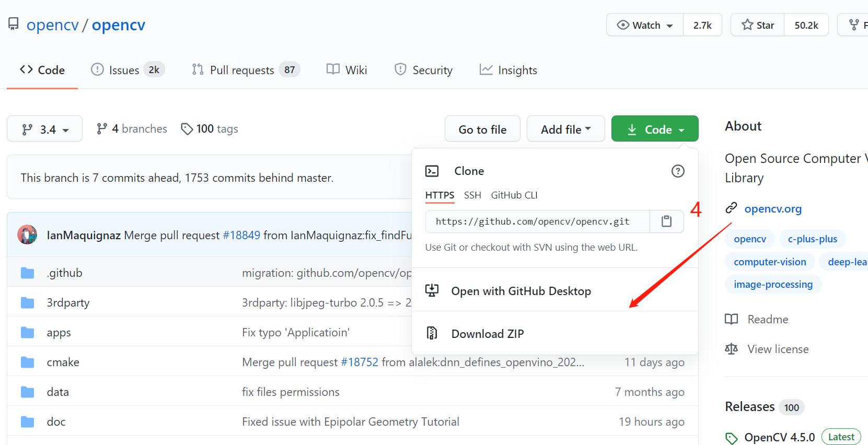Open the Wiki tab
This screenshot has width=868, height=445.
346,70
